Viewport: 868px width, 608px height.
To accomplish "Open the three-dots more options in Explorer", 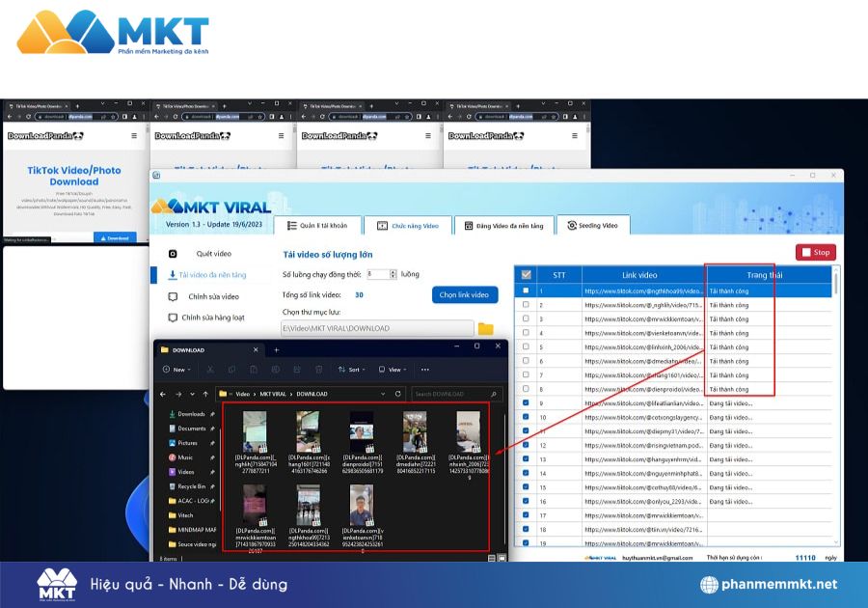I will [424, 370].
